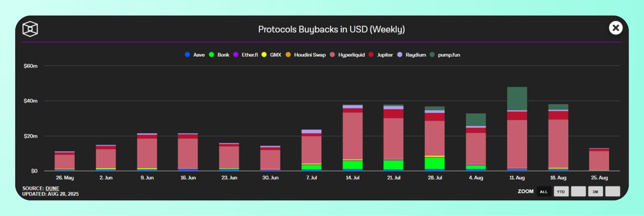The image size is (644, 216).
Task: Click the ZOOM label text
Action: pyautogui.click(x=525, y=191)
